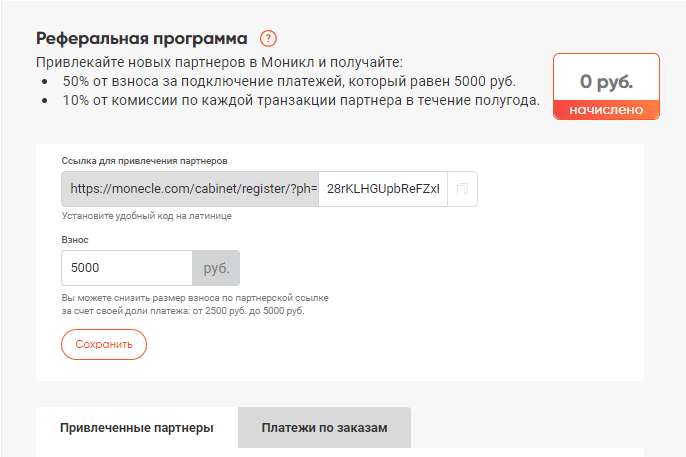Click the Реферальная программа heading
This screenshot has width=686, height=457.
pos(141,39)
